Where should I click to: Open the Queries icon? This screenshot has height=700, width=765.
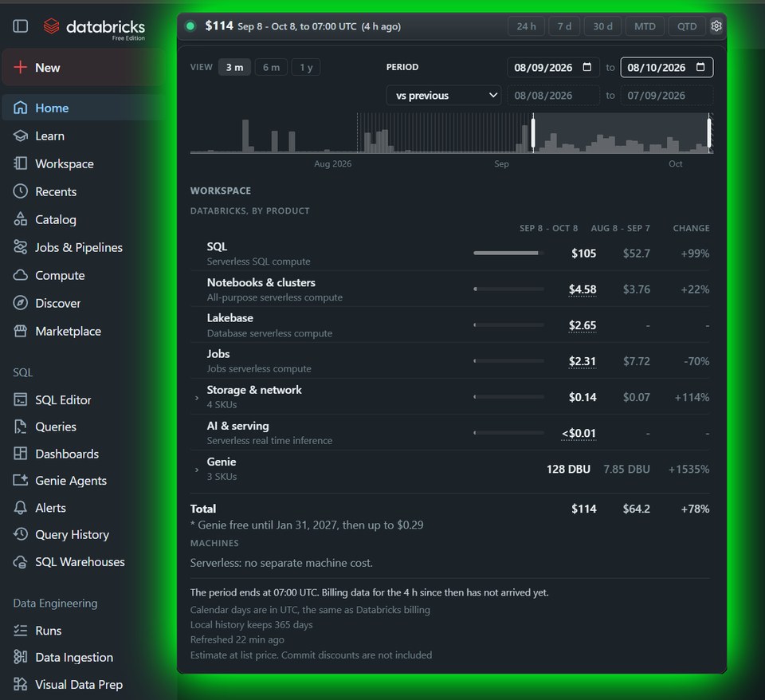[x=20, y=427]
